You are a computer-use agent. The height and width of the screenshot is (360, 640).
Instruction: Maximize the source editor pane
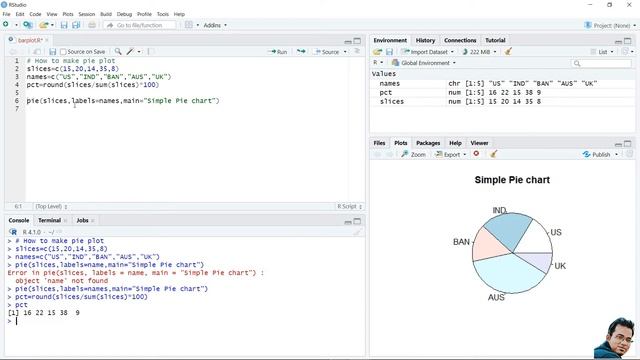click(357, 41)
